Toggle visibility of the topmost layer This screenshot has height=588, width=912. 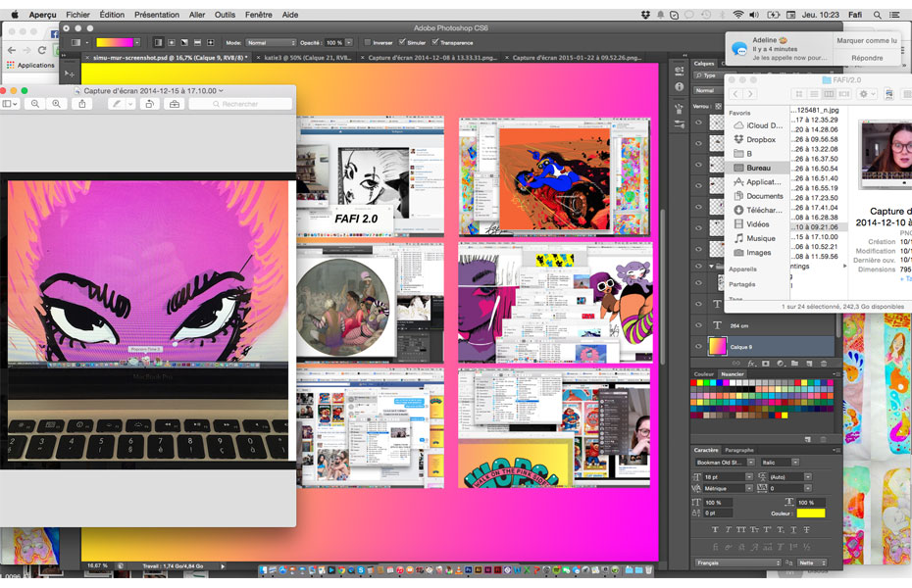698,122
